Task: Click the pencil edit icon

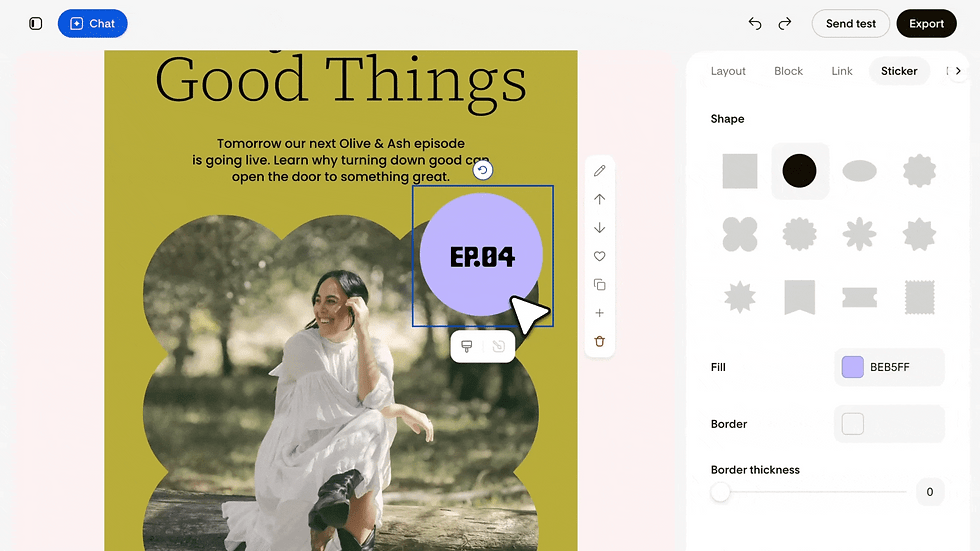Action: [x=599, y=171]
